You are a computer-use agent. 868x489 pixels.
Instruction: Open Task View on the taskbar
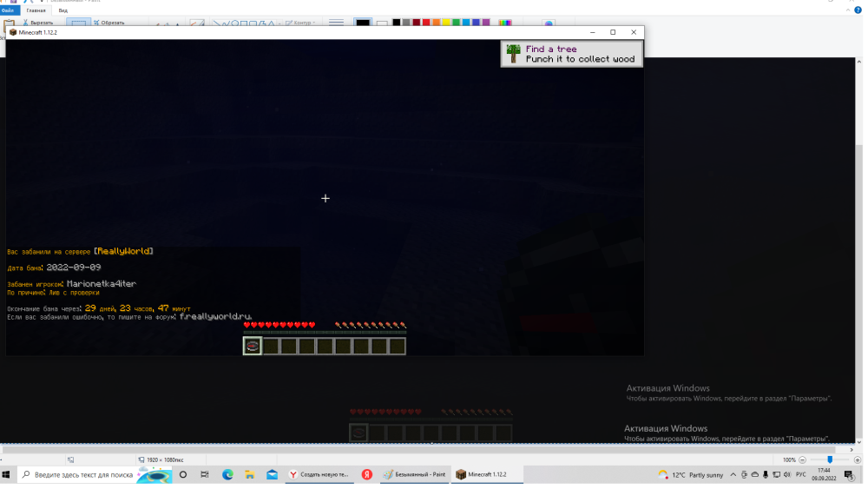click(x=205, y=474)
